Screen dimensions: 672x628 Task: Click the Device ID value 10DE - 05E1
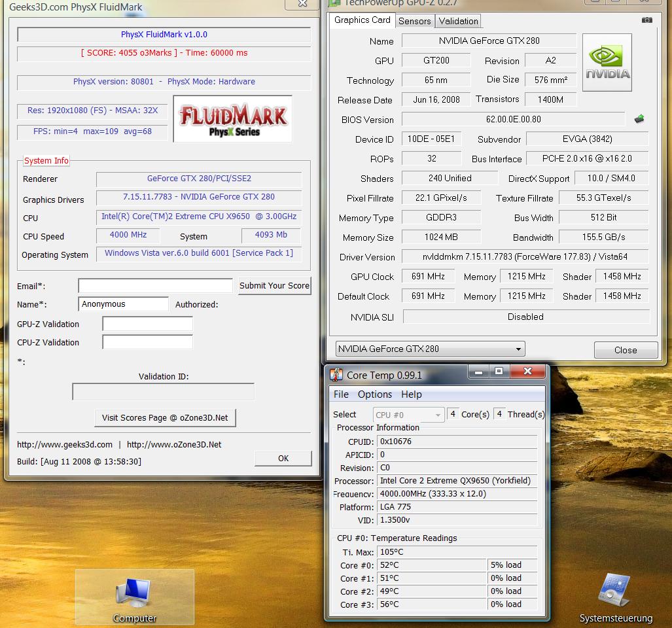(431, 139)
